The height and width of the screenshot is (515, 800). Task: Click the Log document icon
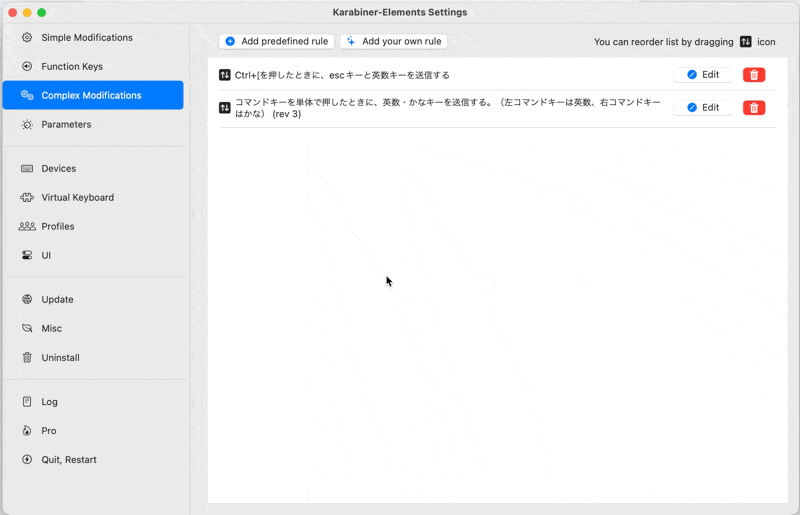27,402
